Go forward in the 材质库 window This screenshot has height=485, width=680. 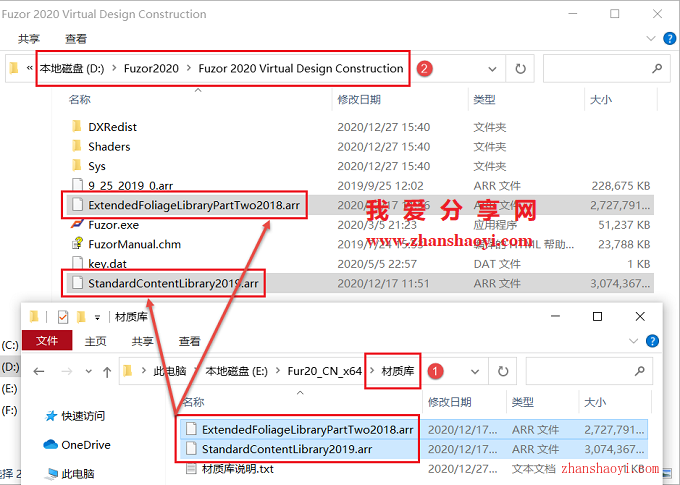(66, 371)
